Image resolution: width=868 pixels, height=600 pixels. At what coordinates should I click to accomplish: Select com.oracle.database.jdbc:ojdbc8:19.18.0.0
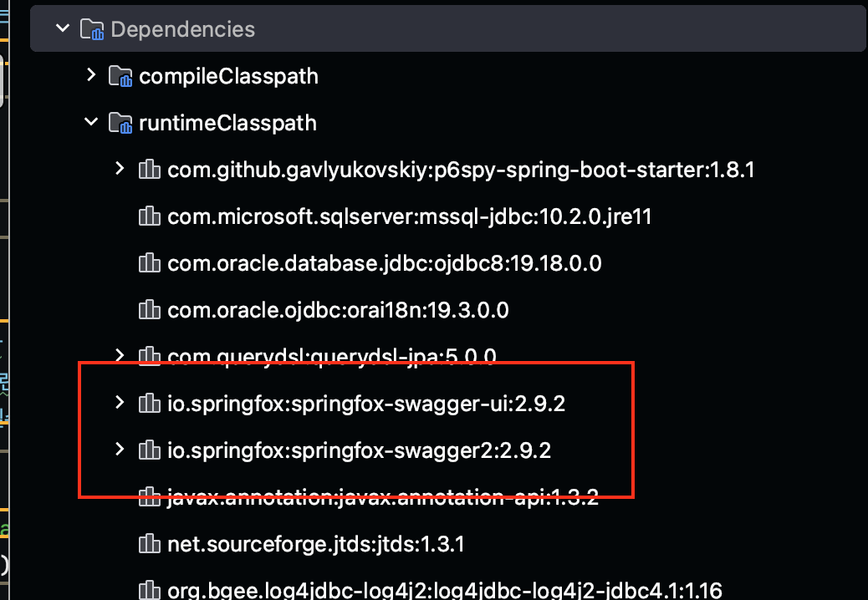384,263
